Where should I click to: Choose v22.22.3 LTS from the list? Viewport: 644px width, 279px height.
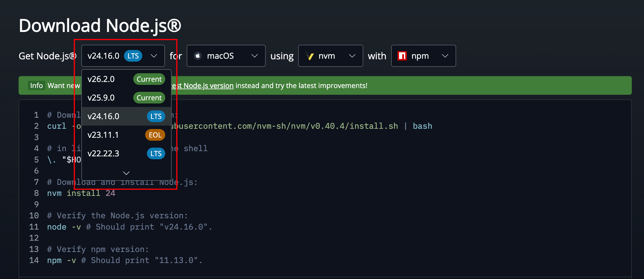point(126,153)
